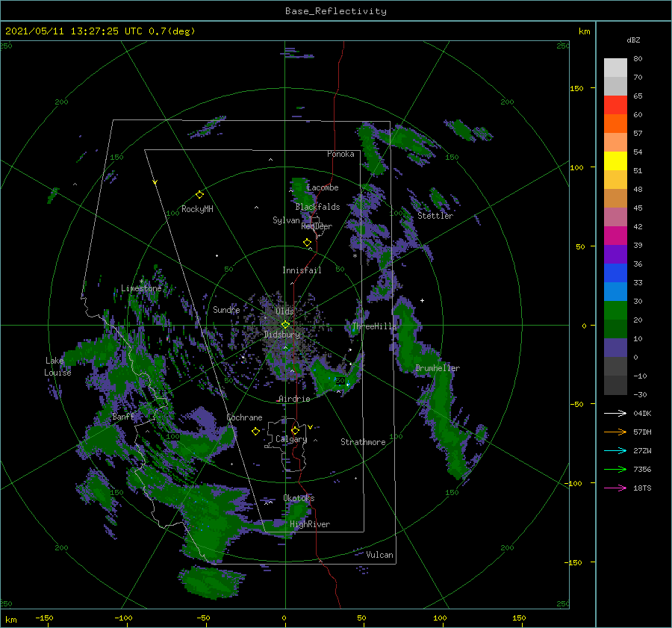Image resolution: width=672 pixels, height=628 pixels.
Task: Click the Okotoks label
Action: [299, 498]
